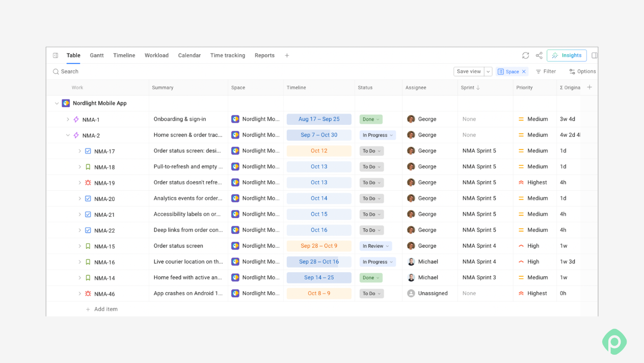This screenshot has height=363, width=644.
Task: Click the summary text 'Onboarding & sign-in'
Action: click(x=180, y=119)
